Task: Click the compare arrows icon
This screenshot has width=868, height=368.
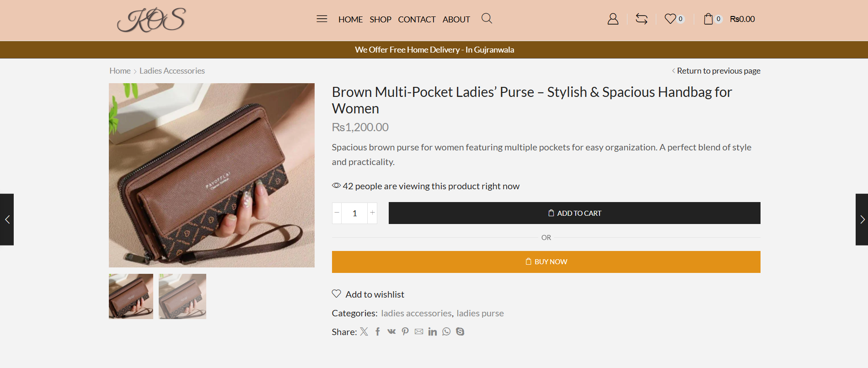Action: [642, 19]
